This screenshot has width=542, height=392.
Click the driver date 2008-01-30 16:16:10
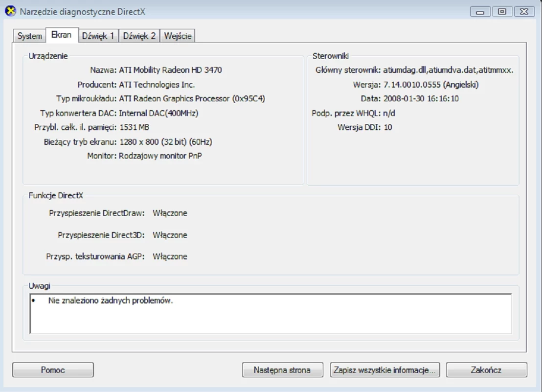[421, 98]
